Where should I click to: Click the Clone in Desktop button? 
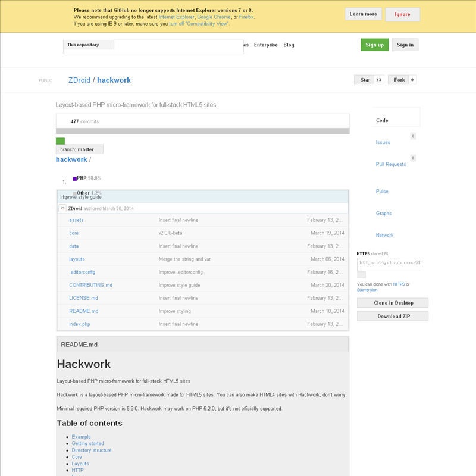point(393,303)
